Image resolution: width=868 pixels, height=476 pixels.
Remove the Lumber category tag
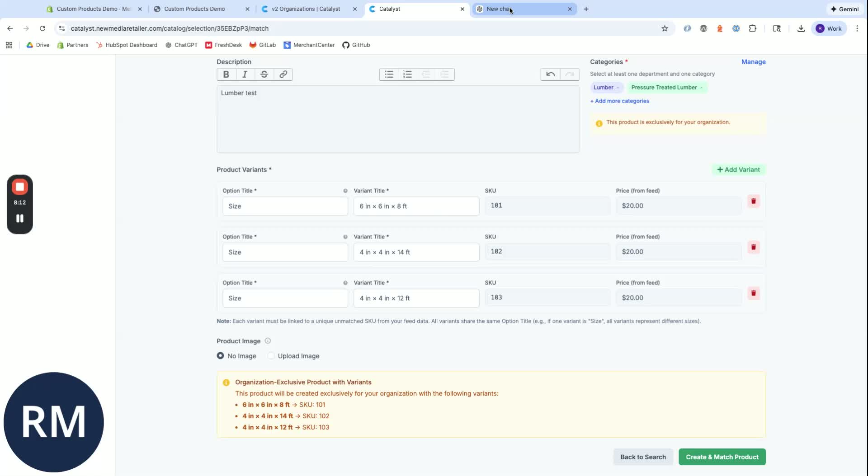tap(618, 88)
